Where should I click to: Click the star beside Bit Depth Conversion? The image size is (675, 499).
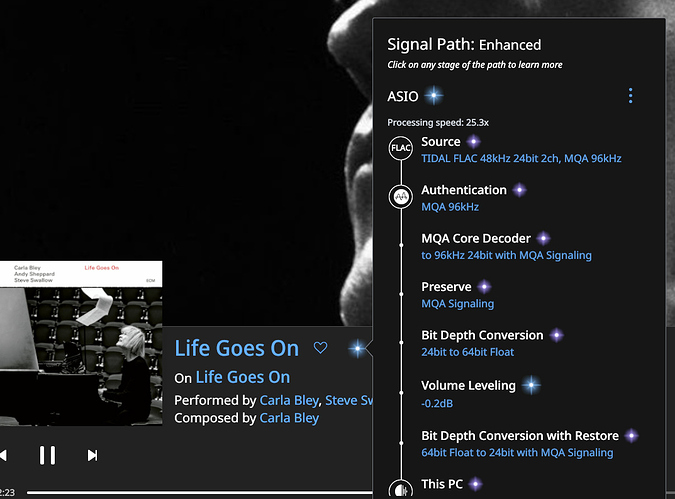tap(557, 335)
